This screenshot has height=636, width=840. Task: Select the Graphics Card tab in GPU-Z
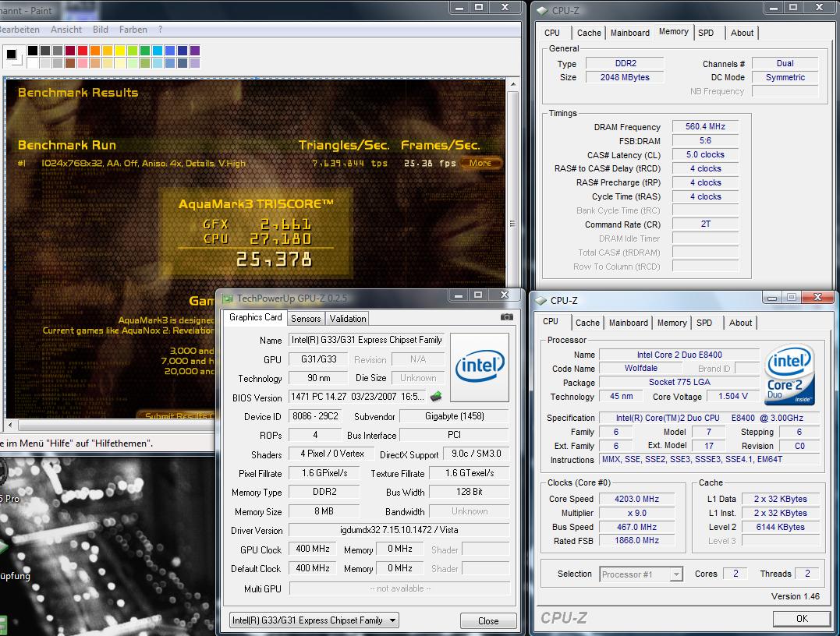coord(256,317)
